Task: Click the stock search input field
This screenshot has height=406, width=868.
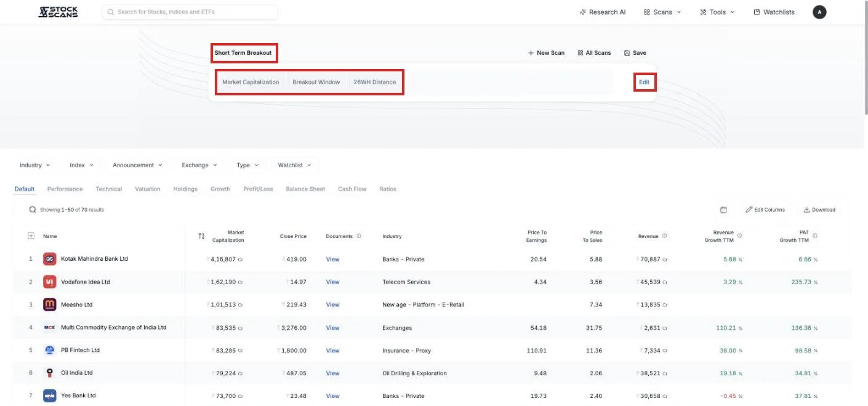Action: tap(190, 12)
